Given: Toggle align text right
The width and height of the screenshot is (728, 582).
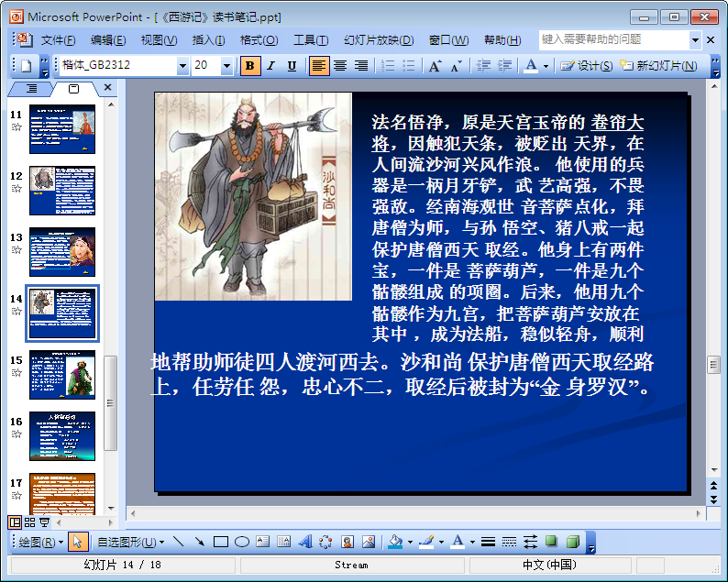Looking at the screenshot, I should (x=361, y=66).
